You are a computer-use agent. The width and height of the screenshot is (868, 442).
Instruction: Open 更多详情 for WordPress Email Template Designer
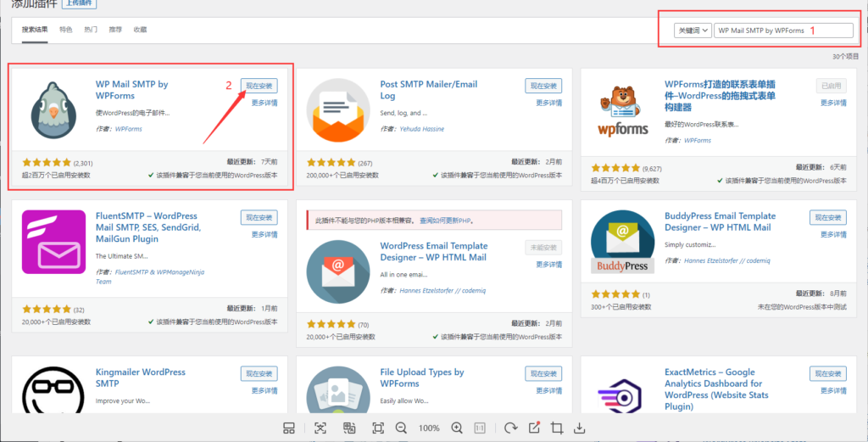click(549, 264)
